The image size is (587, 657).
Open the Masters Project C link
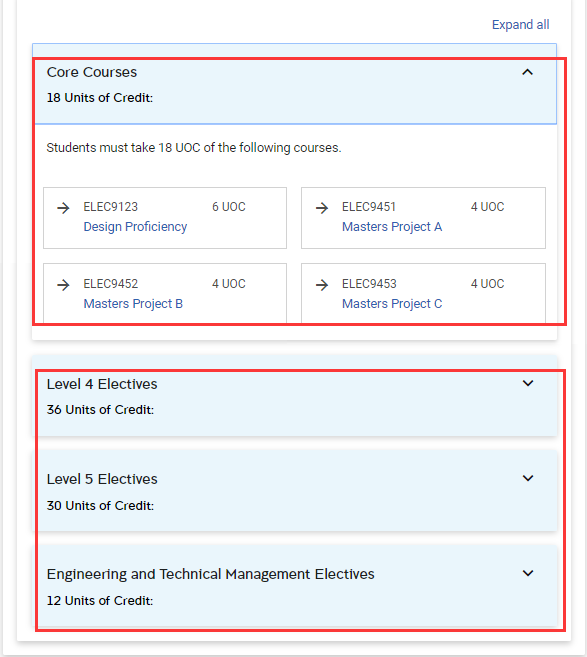tap(392, 304)
